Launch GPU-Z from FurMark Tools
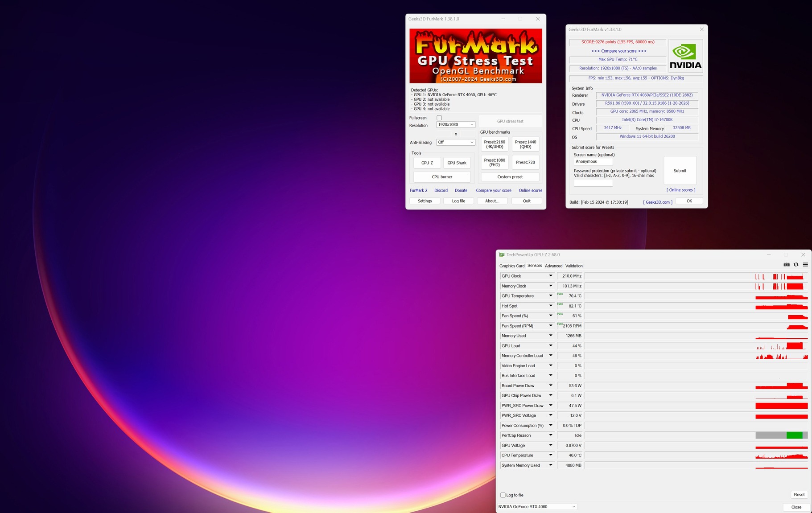The width and height of the screenshot is (812, 513). point(427,163)
